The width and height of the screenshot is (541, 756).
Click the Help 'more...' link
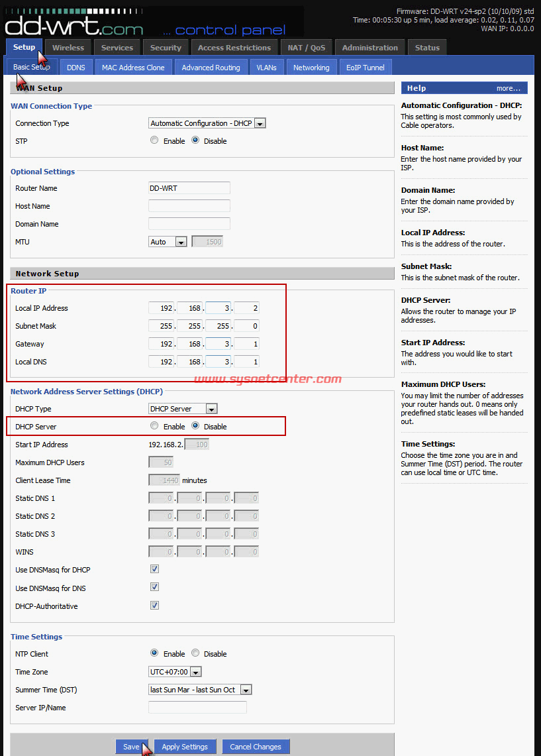509,88
